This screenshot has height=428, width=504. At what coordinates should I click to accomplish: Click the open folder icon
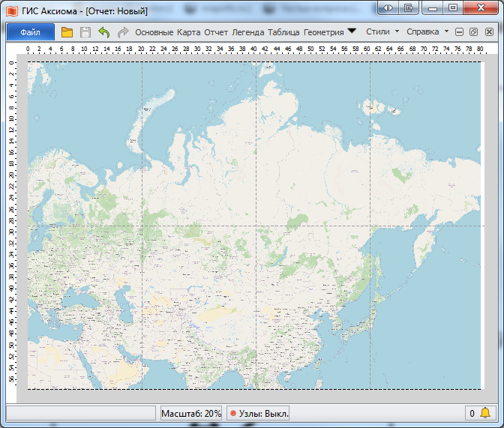coord(67,32)
